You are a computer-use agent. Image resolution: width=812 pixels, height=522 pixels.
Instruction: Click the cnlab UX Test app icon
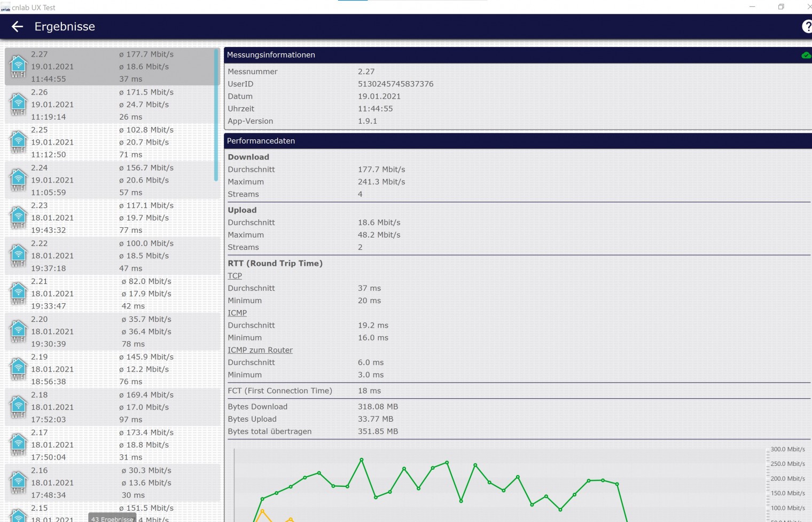coord(5,7)
